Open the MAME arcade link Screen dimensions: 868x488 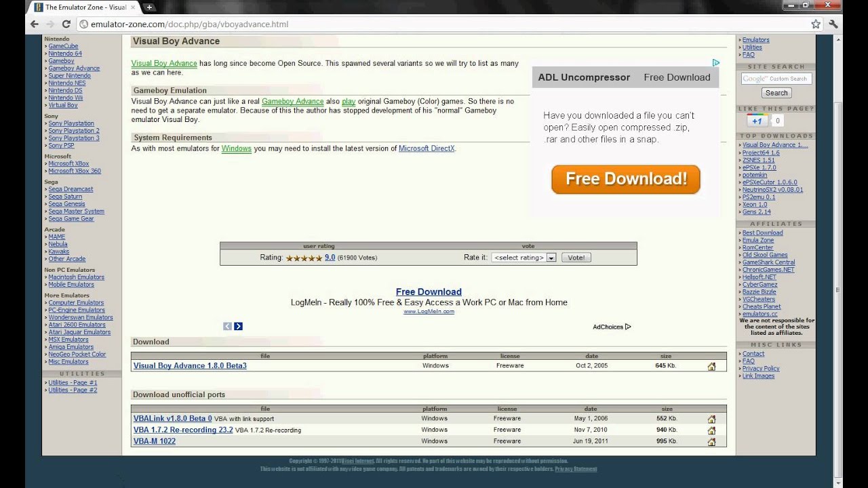[57, 237]
